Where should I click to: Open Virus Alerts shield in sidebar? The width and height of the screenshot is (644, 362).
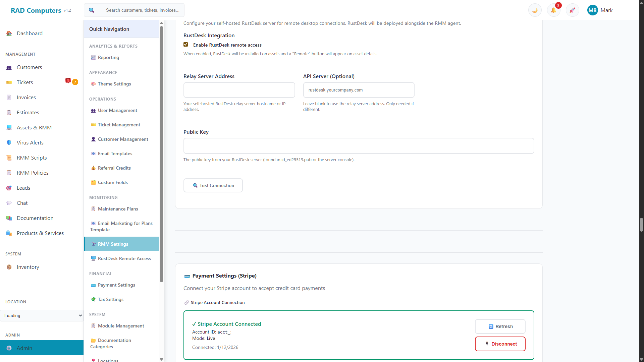click(9, 142)
